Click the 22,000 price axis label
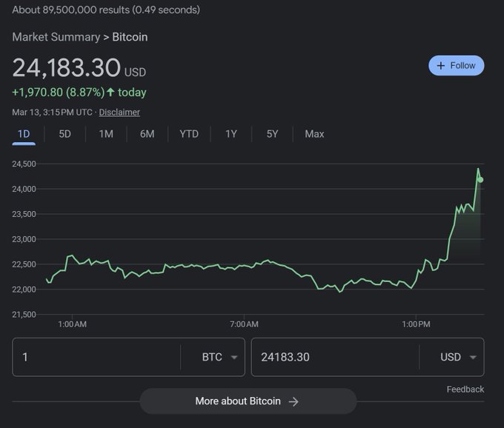This screenshot has width=504, height=428. pos(24,290)
